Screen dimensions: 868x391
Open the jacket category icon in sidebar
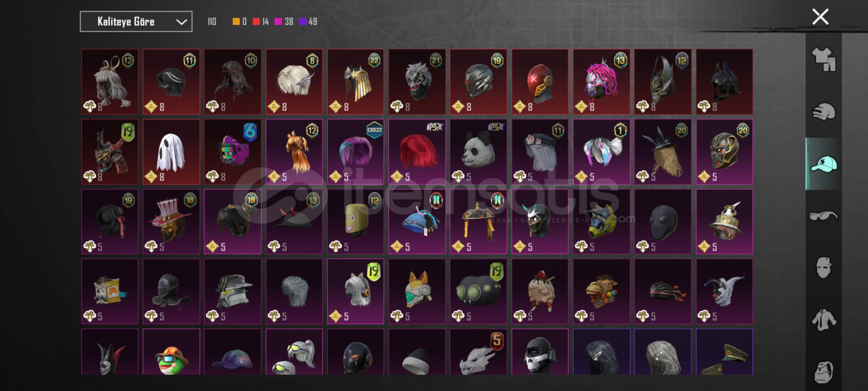click(x=824, y=320)
